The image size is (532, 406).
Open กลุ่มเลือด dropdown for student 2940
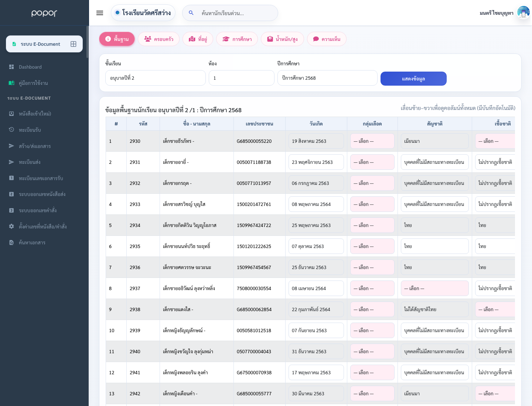[x=372, y=351]
